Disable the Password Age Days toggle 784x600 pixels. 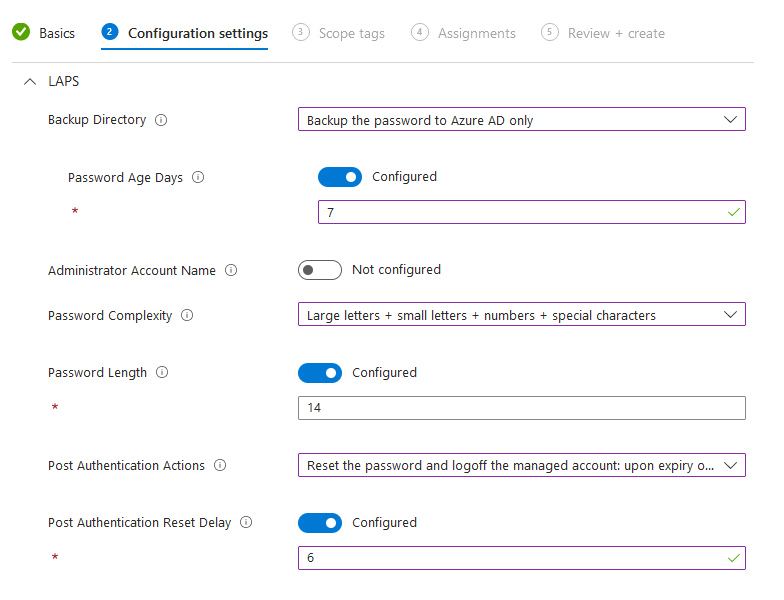[340, 177]
